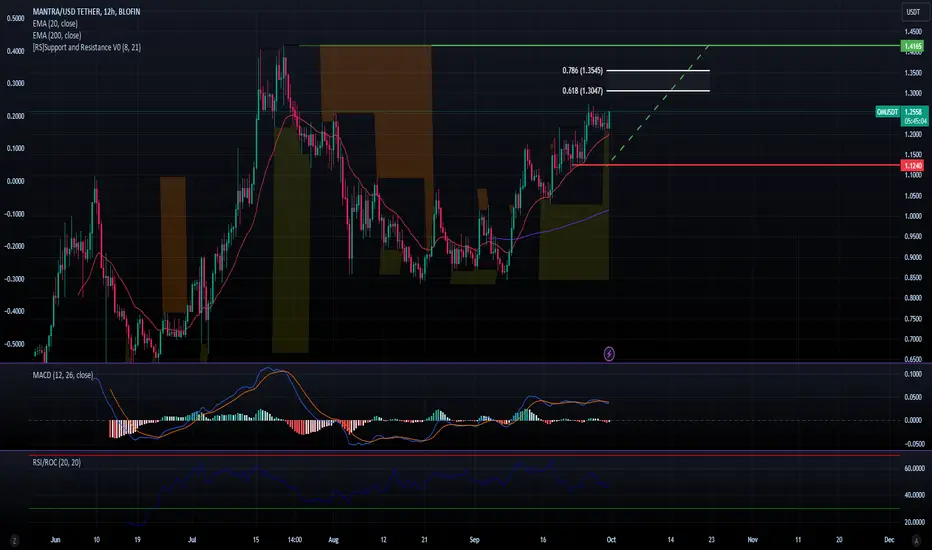The image size is (932, 550).
Task: Click the lightning bolt event icon on the chart
Action: coord(609,354)
